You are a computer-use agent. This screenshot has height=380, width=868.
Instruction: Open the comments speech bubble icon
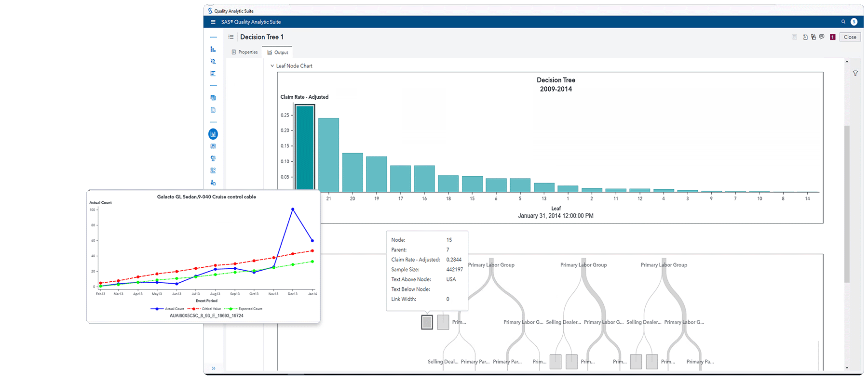(822, 37)
